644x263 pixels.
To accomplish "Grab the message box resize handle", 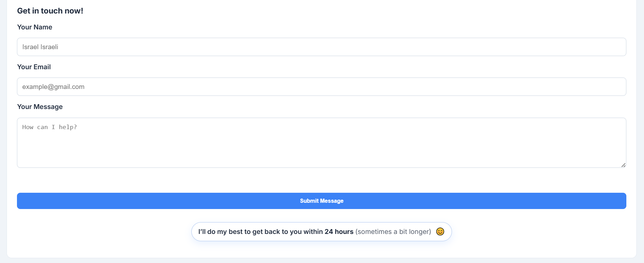I will [x=623, y=165].
